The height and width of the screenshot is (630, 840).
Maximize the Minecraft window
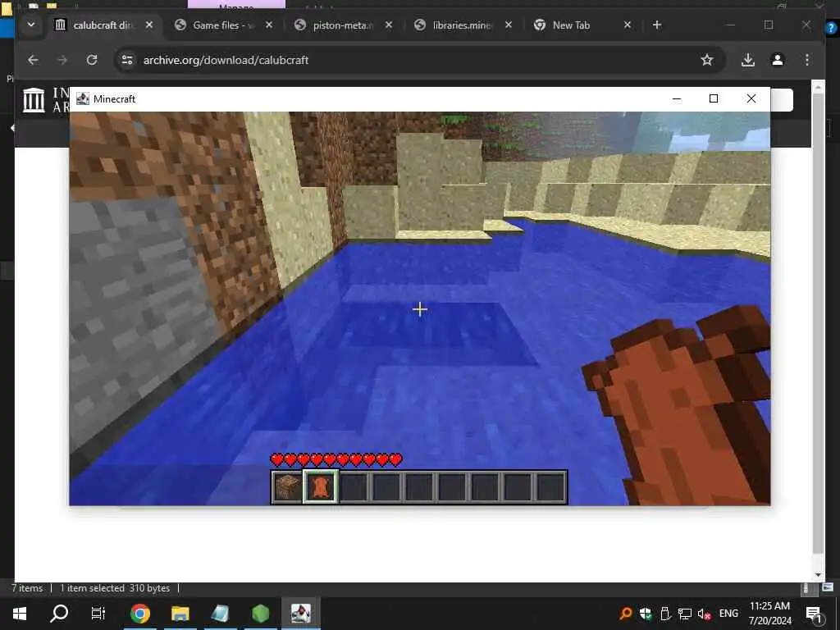coord(714,98)
